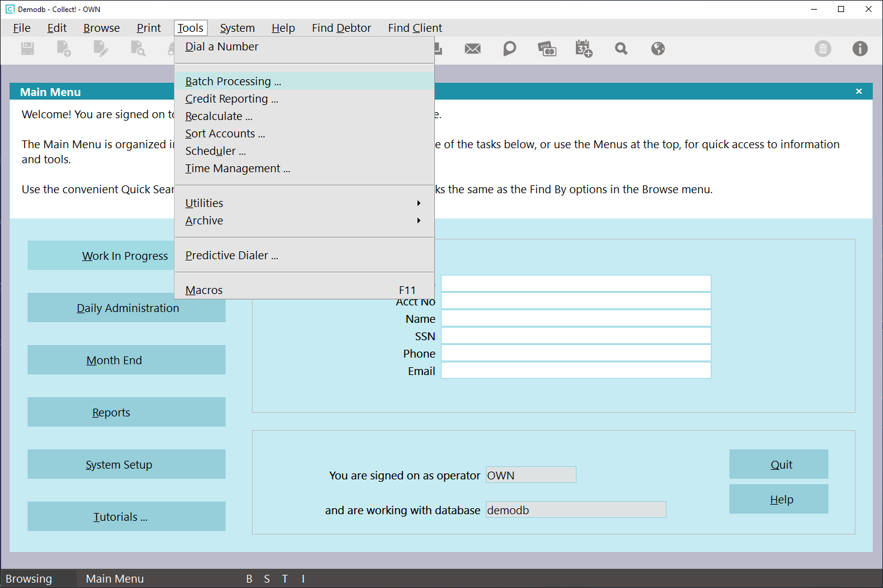Open the Edit menu

click(57, 28)
